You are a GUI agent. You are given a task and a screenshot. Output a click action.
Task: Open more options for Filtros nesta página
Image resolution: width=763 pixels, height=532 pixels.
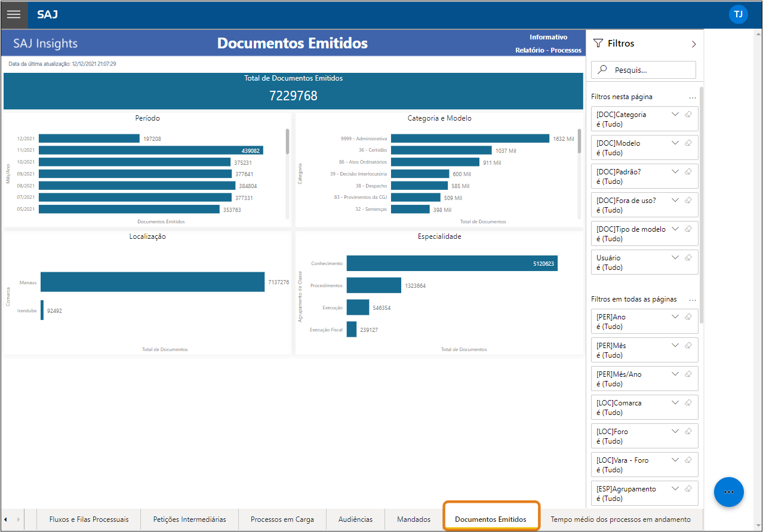[x=693, y=97]
